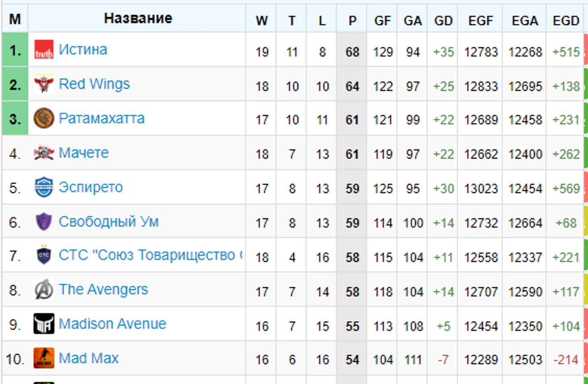Click the Эспирето blue shield logo
The width and height of the screenshot is (588, 384).
click(43, 187)
